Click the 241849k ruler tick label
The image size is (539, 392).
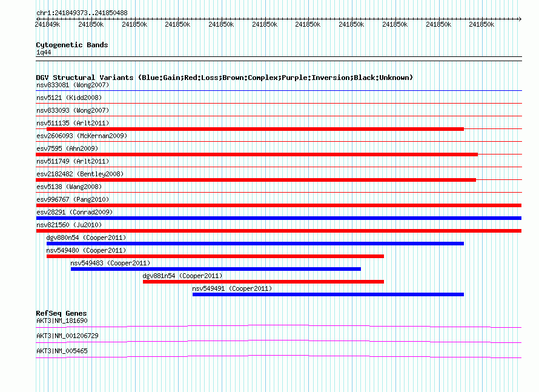pos(47,24)
